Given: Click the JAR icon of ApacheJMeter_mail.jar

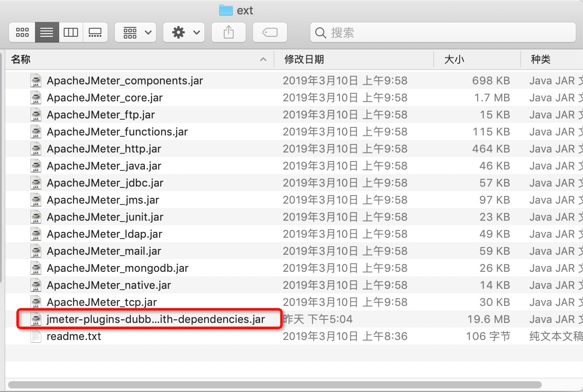Looking at the screenshot, I should point(36,251).
